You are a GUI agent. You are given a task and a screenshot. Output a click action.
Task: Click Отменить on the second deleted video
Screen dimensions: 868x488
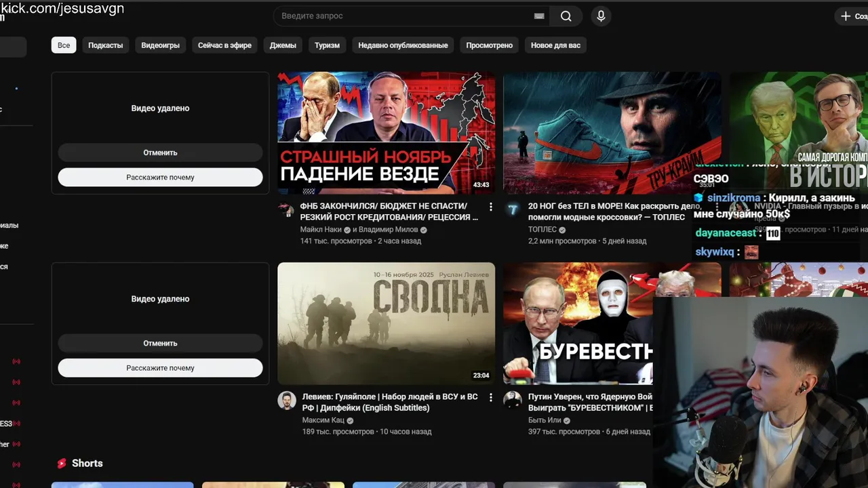tap(160, 343)
